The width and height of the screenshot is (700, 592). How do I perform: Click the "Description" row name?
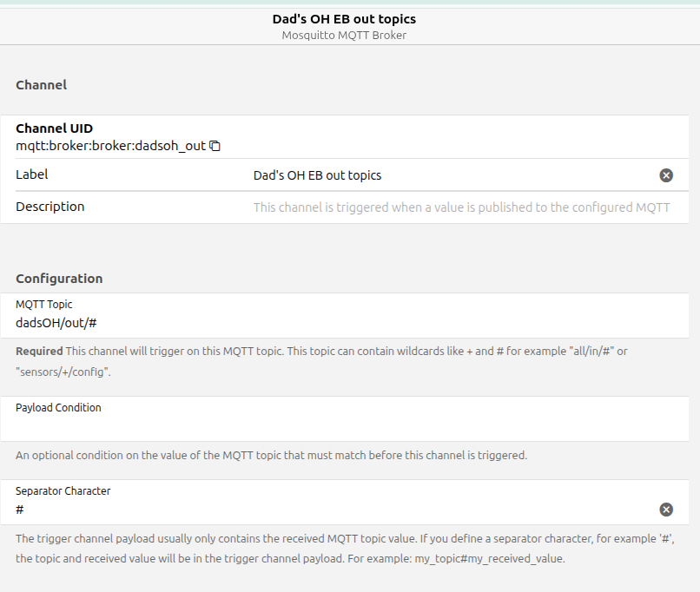[50, 207]
